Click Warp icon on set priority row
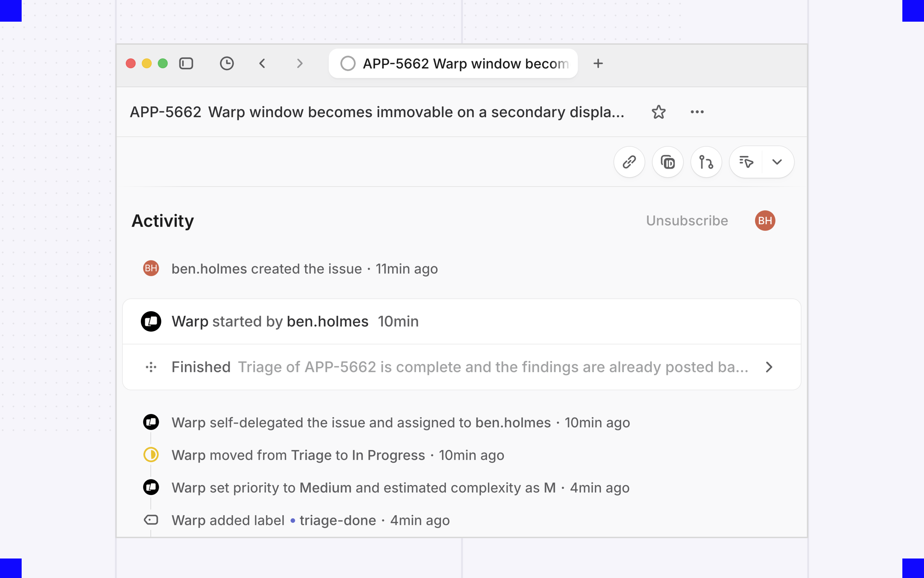The width and height of the screenshot is (924, 578). 151,487
